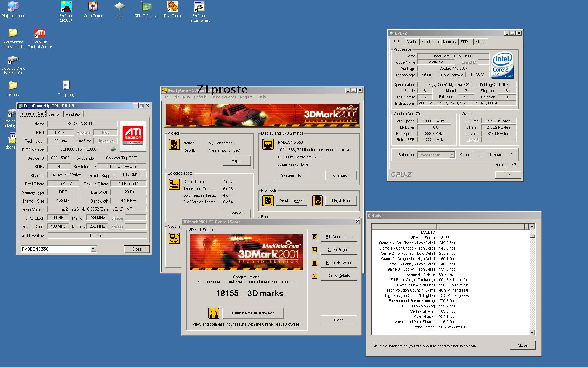588x368 pixels.
Task: Click the Edit... button in Project section
Action: (237, 161)
